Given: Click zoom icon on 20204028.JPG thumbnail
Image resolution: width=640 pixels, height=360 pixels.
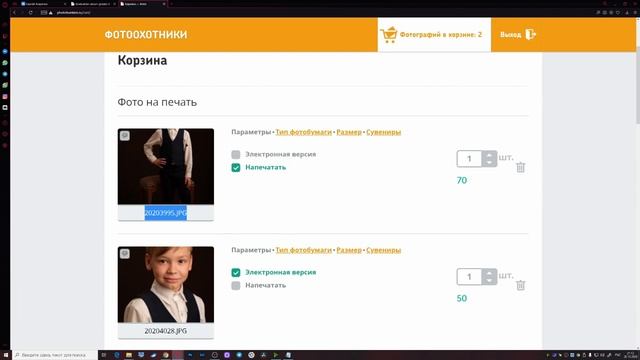Looking at the screenshot, I should click(125, 253).
